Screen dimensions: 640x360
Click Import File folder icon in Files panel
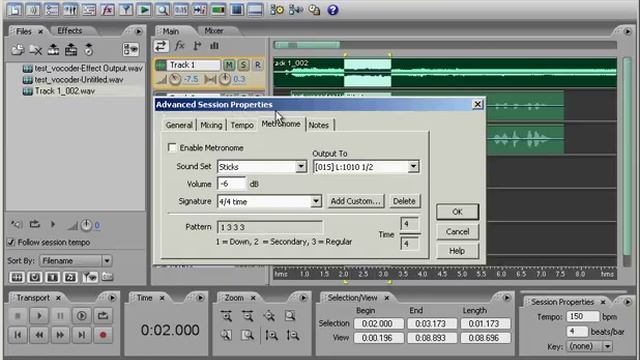click(18, 50)
